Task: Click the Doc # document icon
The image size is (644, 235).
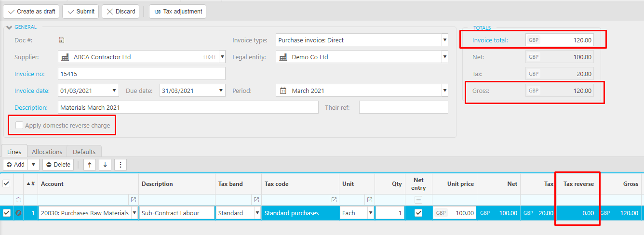Action: (62, 40)
